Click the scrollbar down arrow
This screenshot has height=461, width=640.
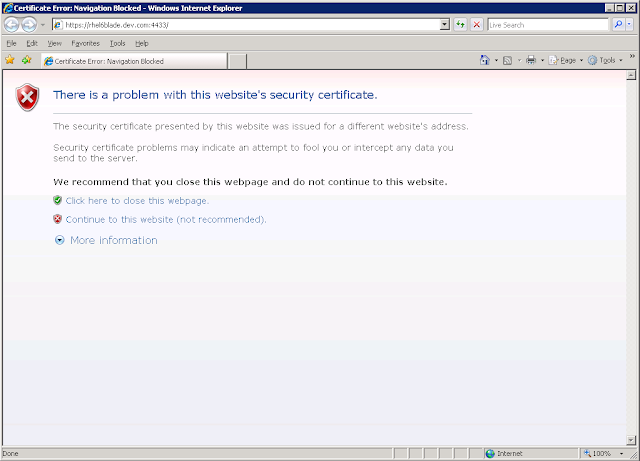(631, 440)
